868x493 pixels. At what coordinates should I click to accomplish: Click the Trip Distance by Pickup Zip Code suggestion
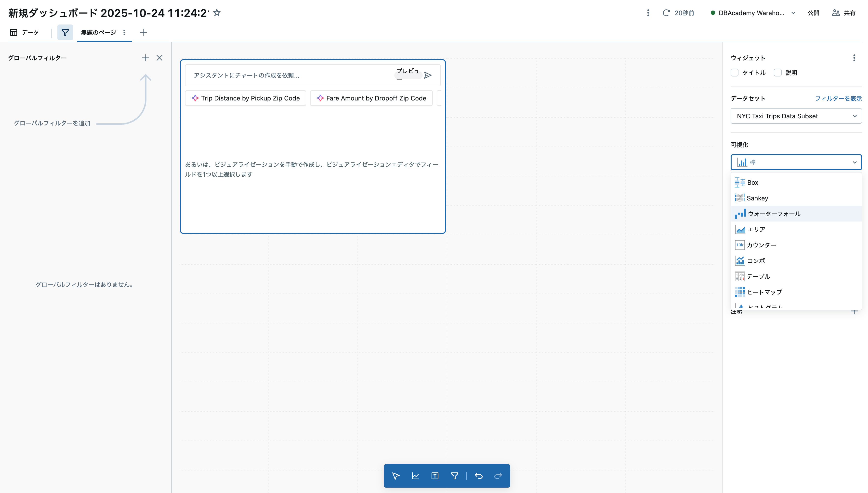tap(245, 98)
